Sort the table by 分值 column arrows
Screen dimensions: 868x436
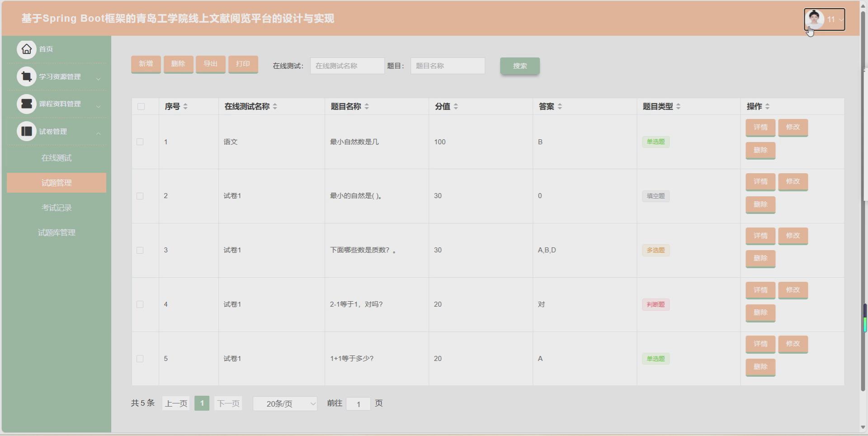point(457,106)
